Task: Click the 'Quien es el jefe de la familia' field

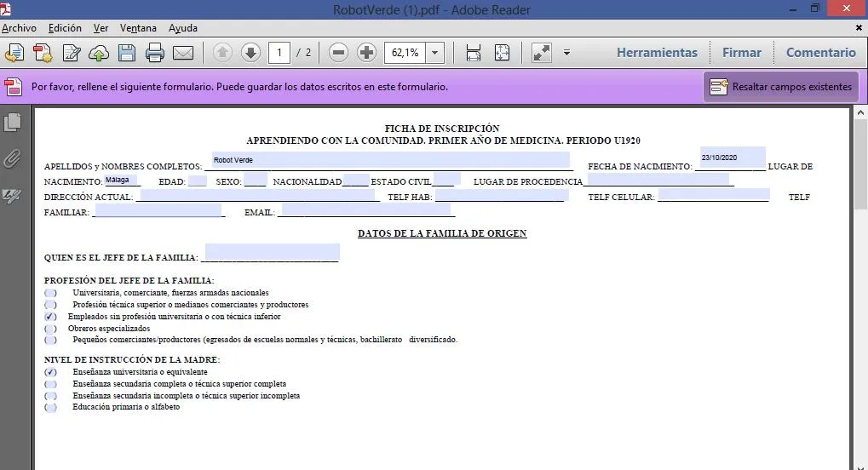Action: tap(273, 252)
